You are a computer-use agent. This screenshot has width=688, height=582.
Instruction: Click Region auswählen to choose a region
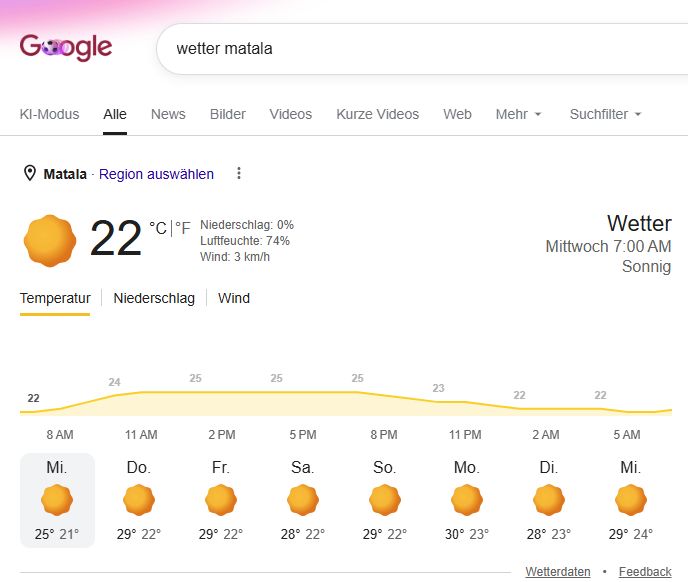point(156,174)
